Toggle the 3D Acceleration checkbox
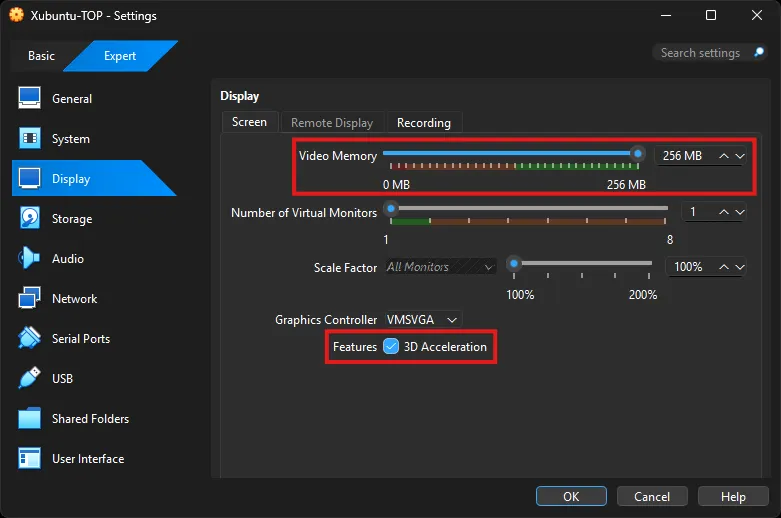Image resolution: width=781 pixels, height=518 pixels. 391,346
